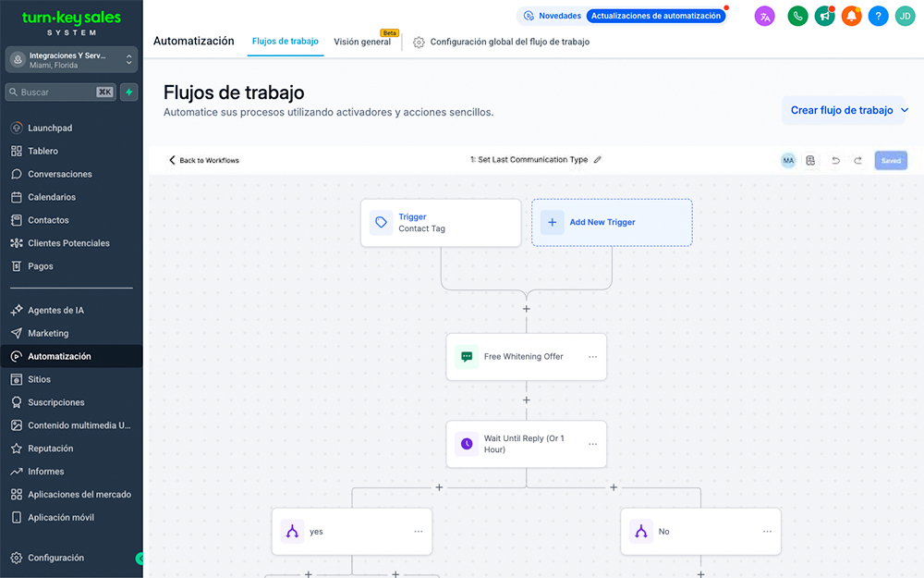
Task: Open the orange notifications bell
Action: (851, 17)
